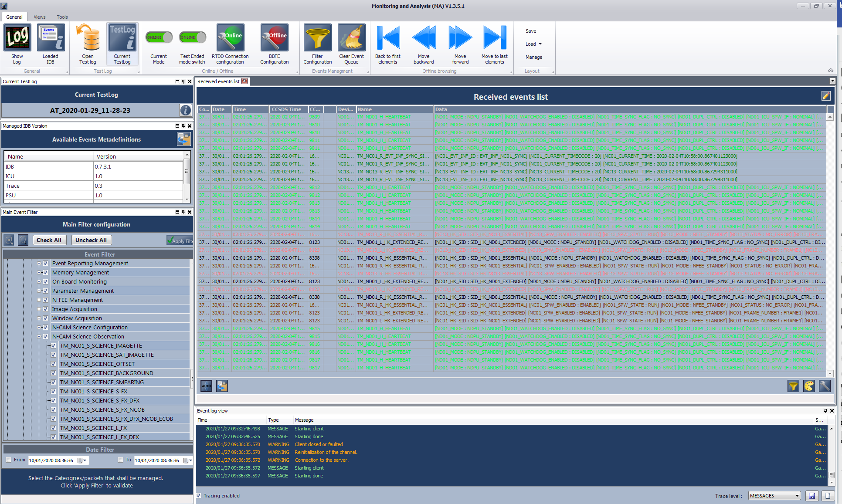The width and height of the screenshot is (842, 504).
Task: Switch to the Views ribbon tab
Action: click(x=39, y=17)
